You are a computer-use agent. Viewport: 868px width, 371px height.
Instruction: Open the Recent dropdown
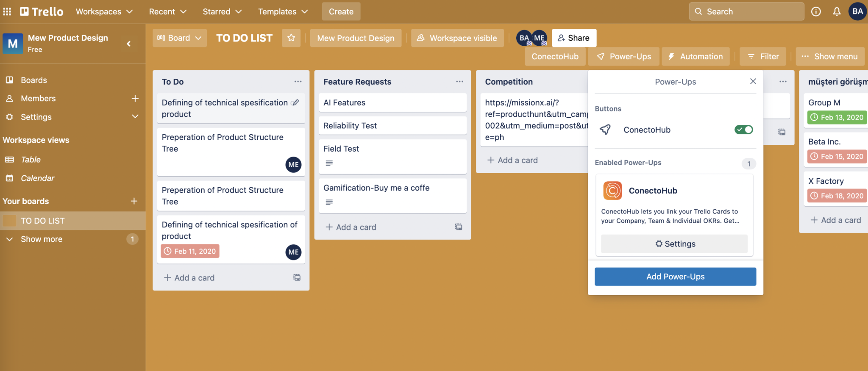167,11
